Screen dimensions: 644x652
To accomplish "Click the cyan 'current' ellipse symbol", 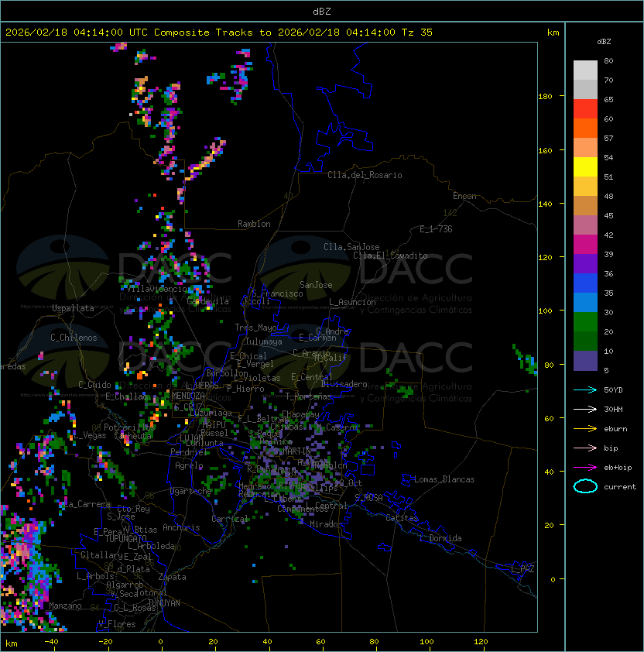I will pos(585,486).
